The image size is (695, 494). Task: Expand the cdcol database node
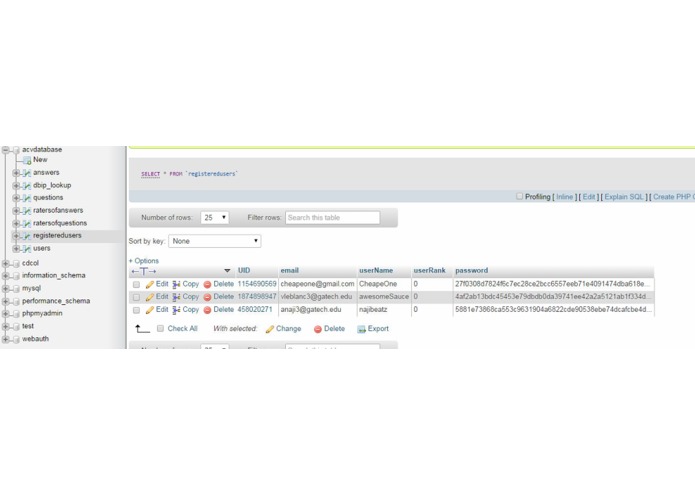6,264
